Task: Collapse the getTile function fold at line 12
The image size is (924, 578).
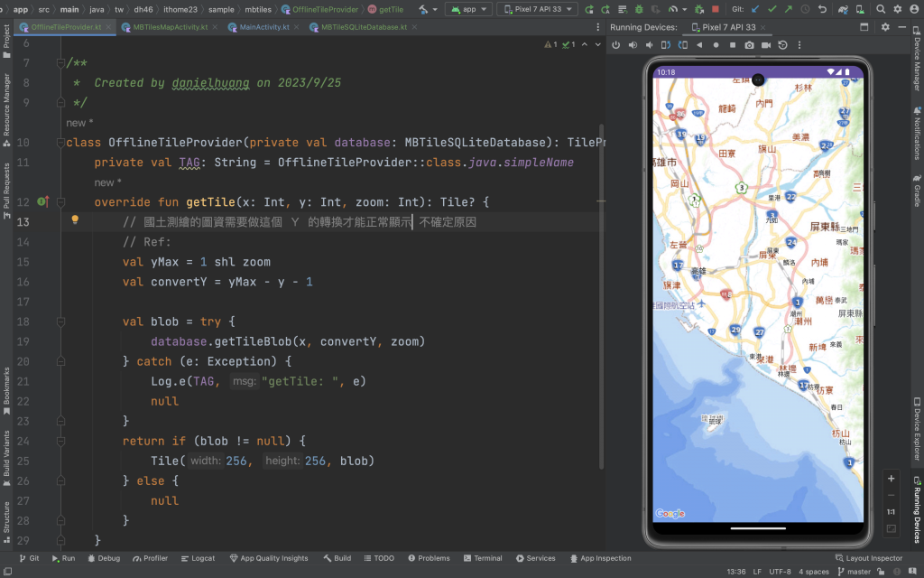Action: pyautogui.click(x=60, y=201)
